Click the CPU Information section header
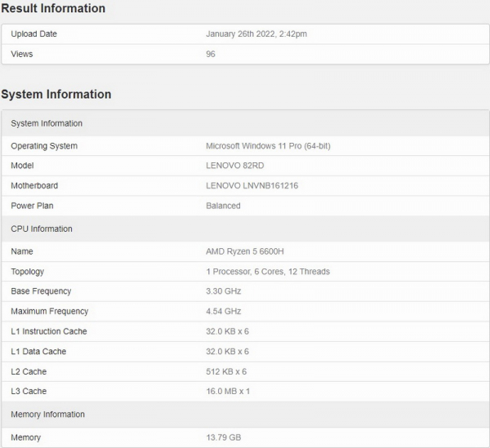The width and height of the screenshot is (490, 448). click(x=42, y=228)
